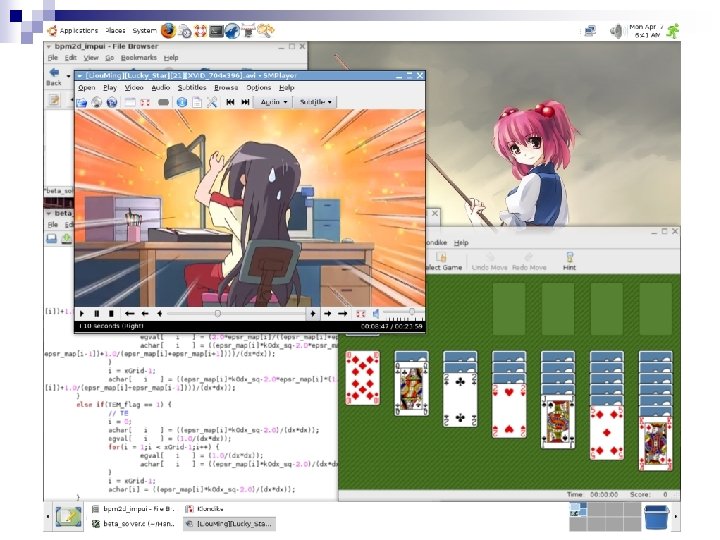Click Back button in File Browser

coord(54,77)
